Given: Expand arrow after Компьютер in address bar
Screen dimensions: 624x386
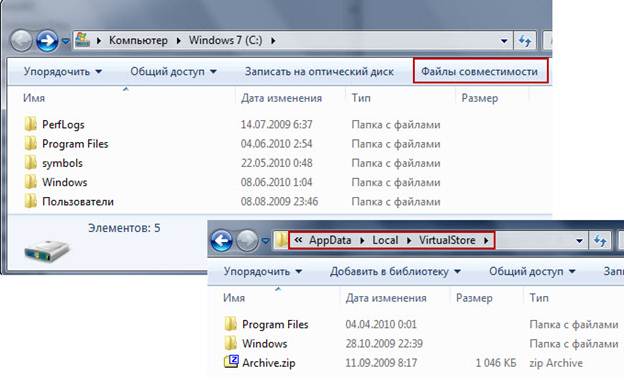Looking at the screenshot, I should pos(178,40).
